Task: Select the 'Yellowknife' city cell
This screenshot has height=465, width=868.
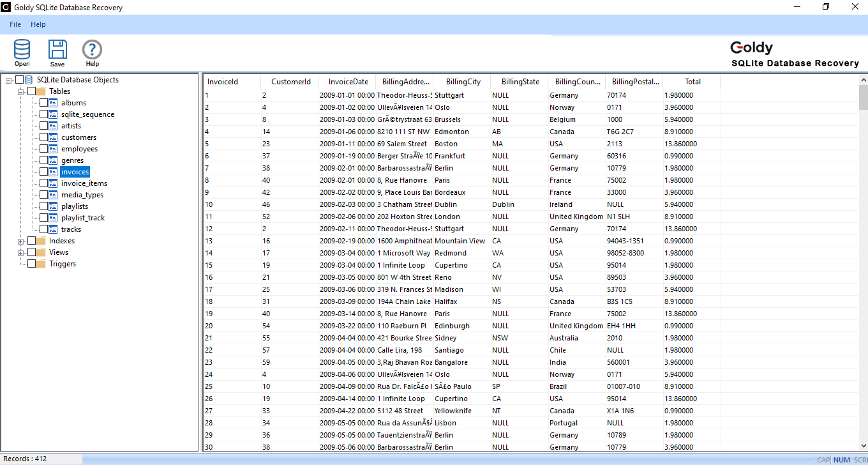Action: 462,411
